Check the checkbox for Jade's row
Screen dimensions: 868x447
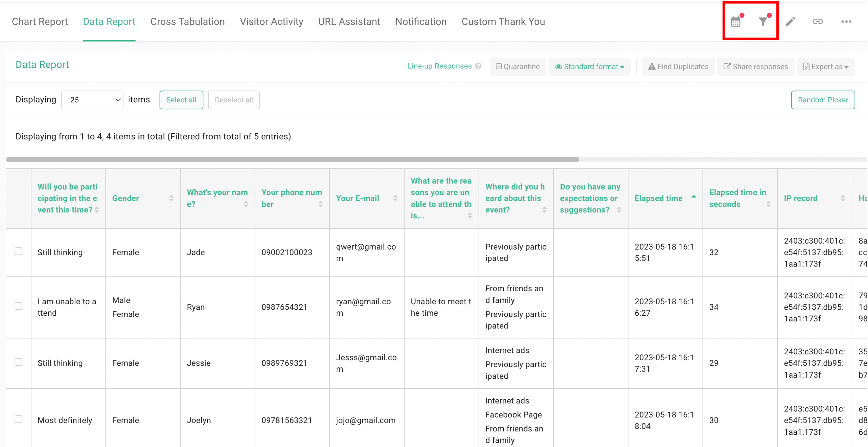click(x=18, y=251)
